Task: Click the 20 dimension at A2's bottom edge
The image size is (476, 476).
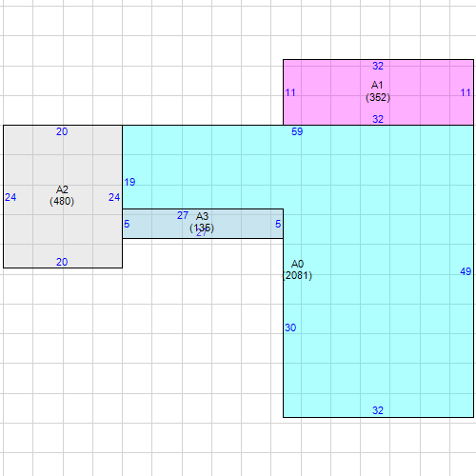Action: (62, 262)
